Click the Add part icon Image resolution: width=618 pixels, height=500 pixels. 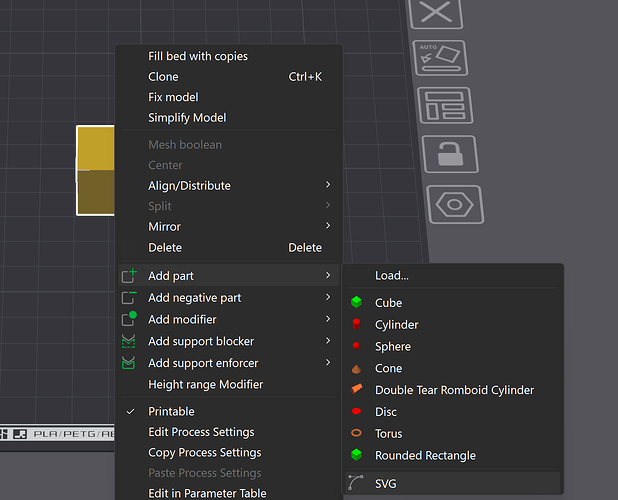pyautogui.click(x=129, y=275)
